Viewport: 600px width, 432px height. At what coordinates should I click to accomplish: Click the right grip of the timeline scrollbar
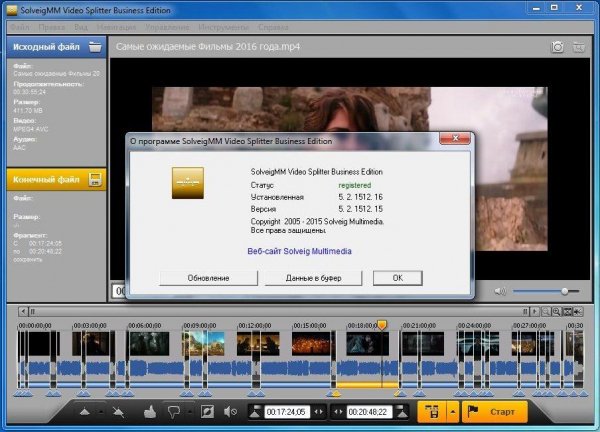point(525,311)
